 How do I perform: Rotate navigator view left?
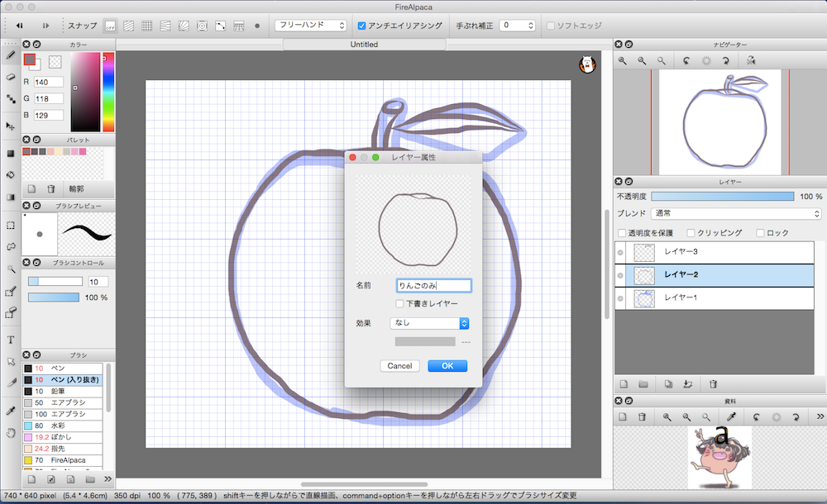coord(686,61)
